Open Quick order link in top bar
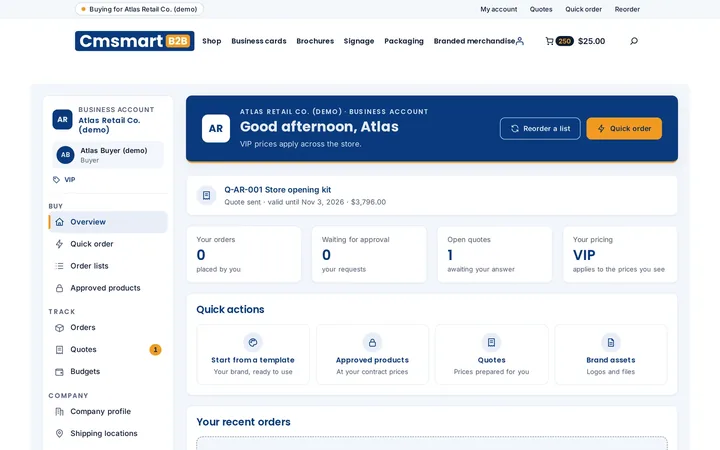Image resolution: width=720 pixels, height=450 pixels. tap(583, 9)
